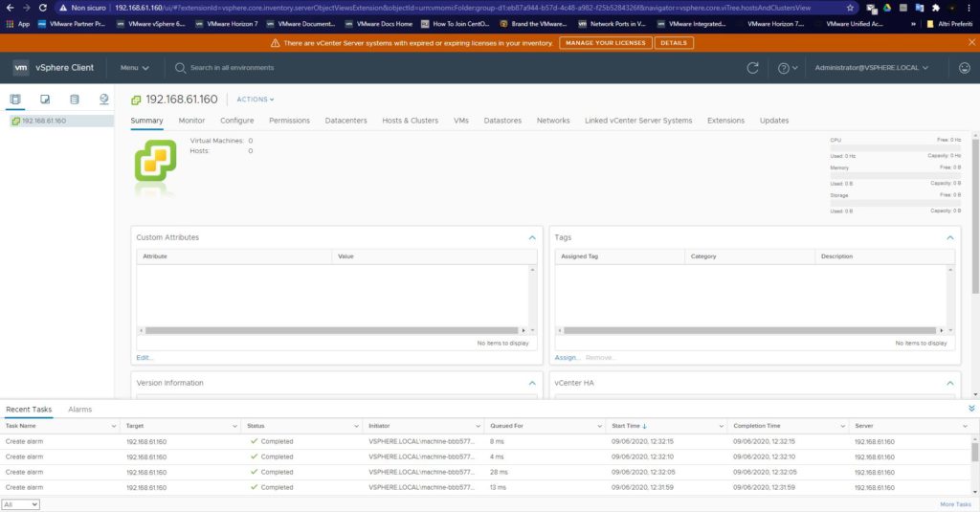Open the All filter dropdown for tasks
This screenshot has height=512, width=980.
click(21, 504)
